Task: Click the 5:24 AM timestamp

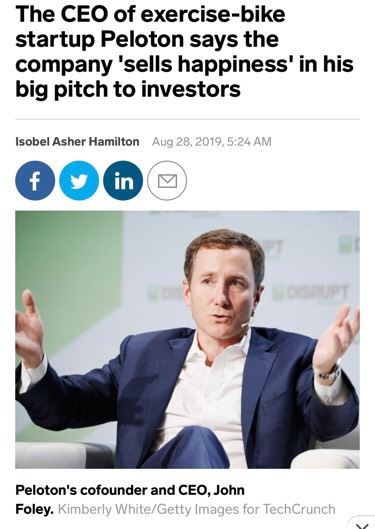Action: pyautogui.click(x=250, y=141)
